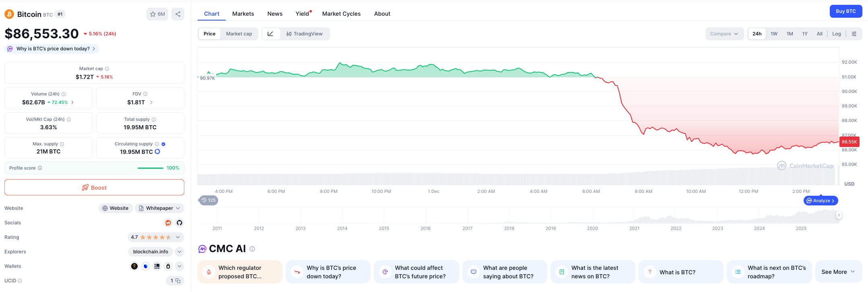Viewport: 868px width, 292px height.
Task: Open chart settings sliders icon
Action: click(854, 34)
